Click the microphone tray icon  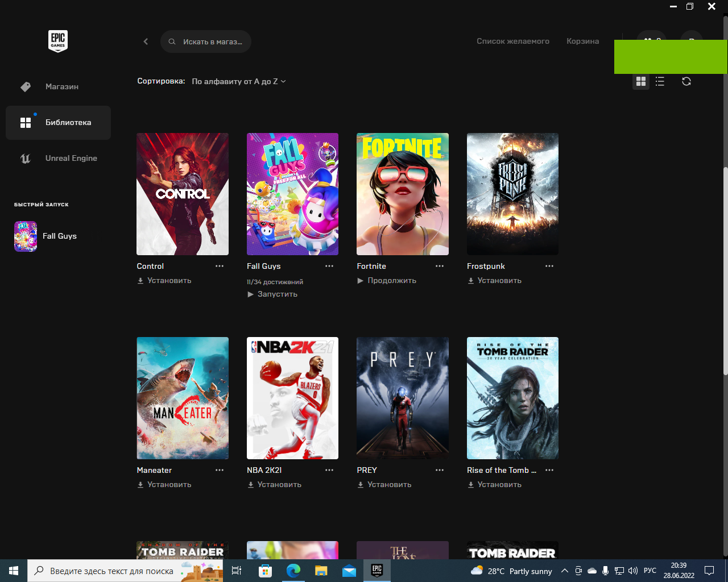click(x=606, y=571)
